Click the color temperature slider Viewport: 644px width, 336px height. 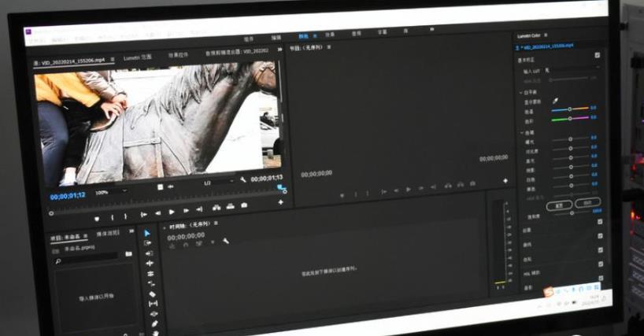[x=571, y=109]
